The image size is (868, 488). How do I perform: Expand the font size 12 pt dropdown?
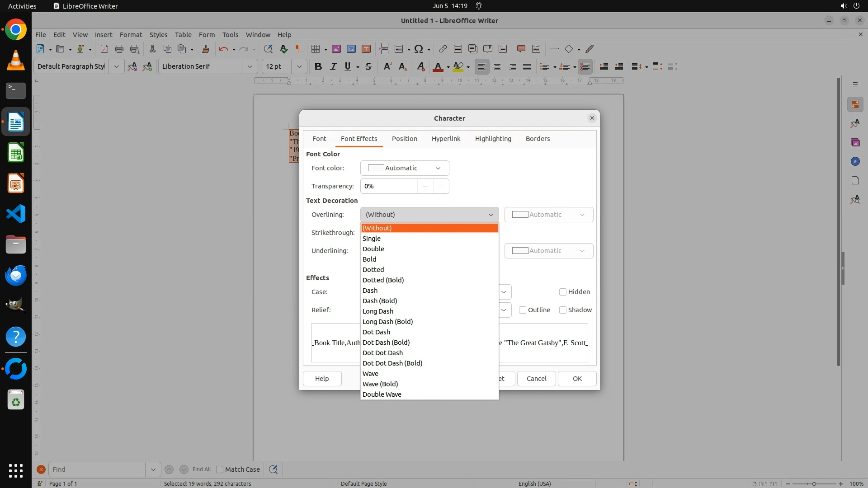[x=299, y=66]
